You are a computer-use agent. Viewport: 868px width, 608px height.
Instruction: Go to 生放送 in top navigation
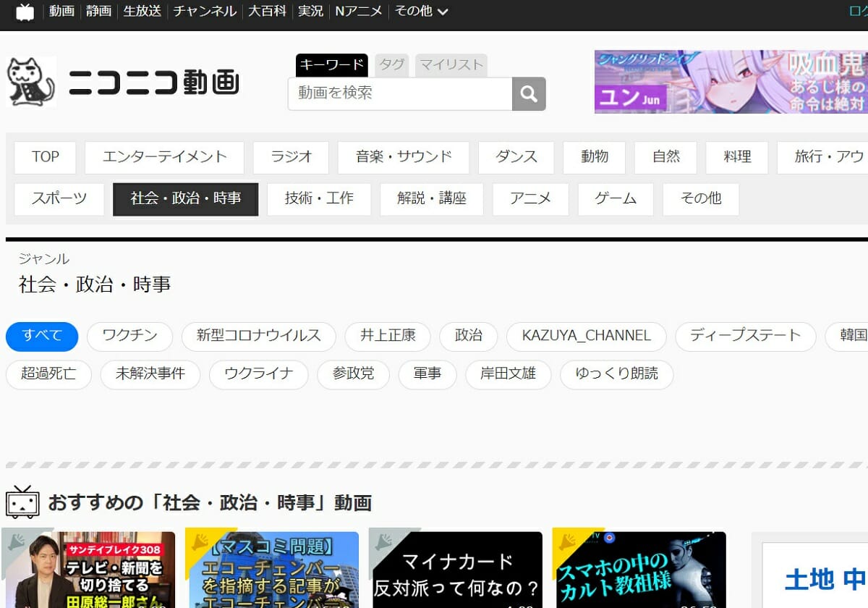(x=142, y=12)
